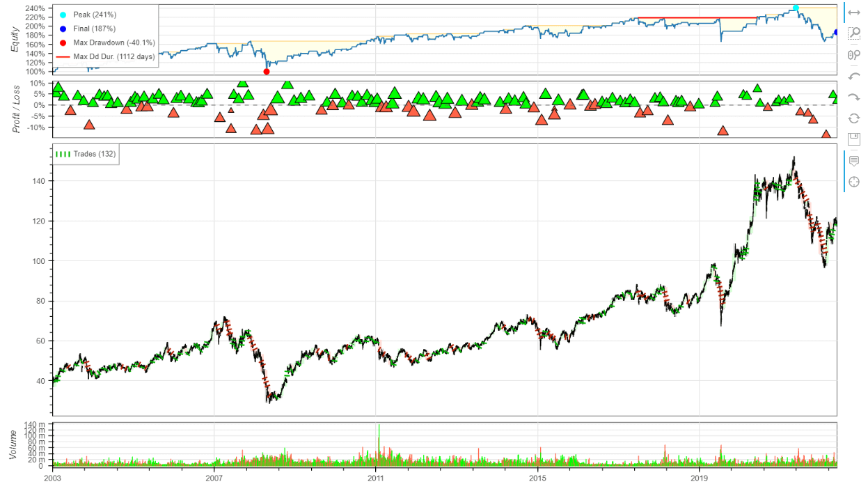Click the 2015 year label on the time axis
The image size is (868, 484).
(x=537, y=478)
